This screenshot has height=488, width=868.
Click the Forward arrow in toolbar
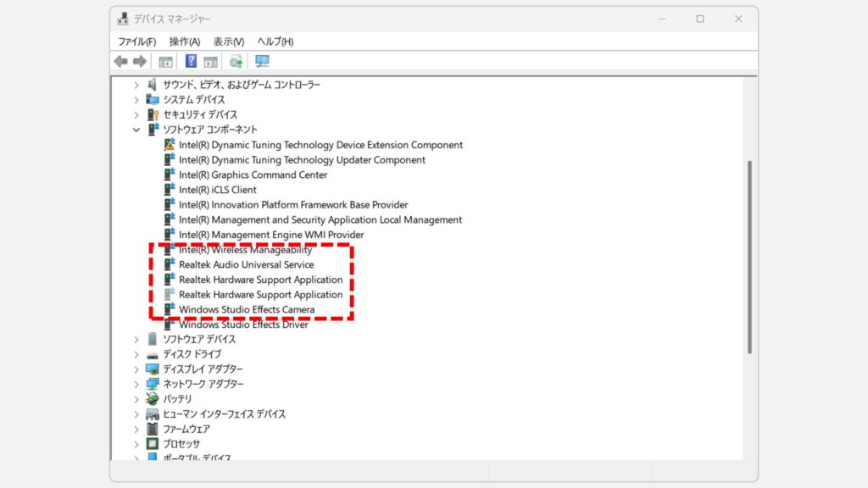pyautogui.click(x=140, y=61)
